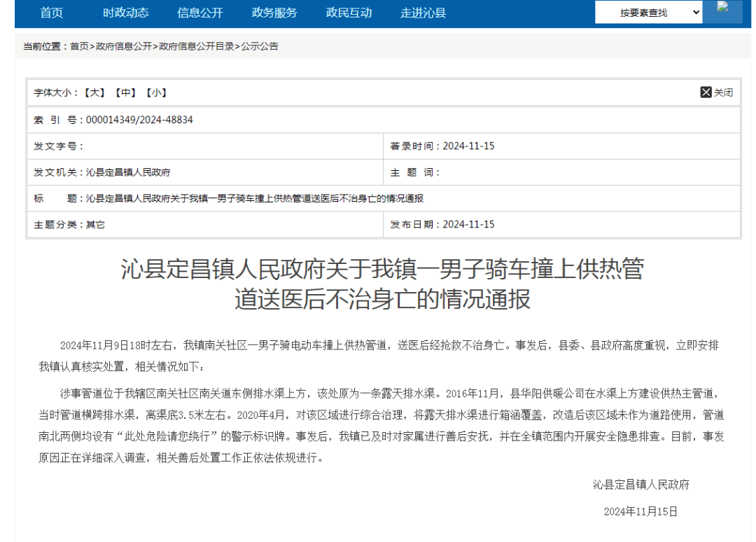
Task: Click the closing date 2024年11月15日
Action: tap(640, 512)
